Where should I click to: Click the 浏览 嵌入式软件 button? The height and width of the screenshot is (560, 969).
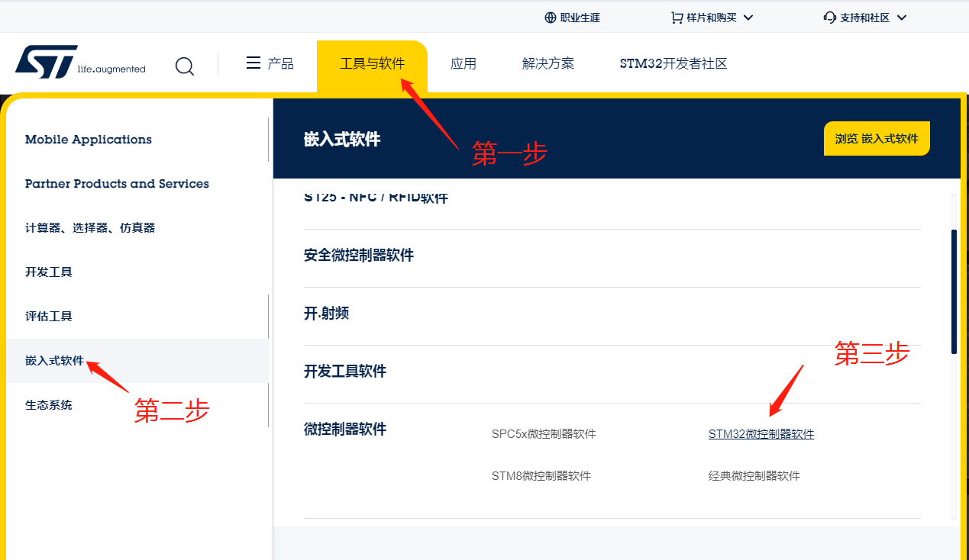877,139
